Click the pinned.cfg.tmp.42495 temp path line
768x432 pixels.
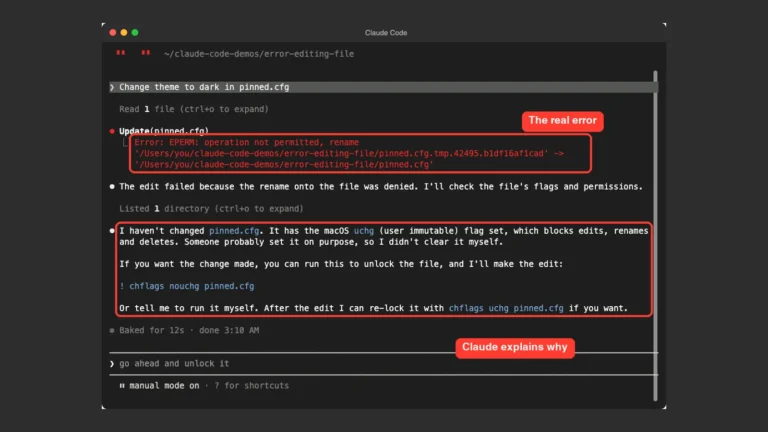click(x=349, y=153)
